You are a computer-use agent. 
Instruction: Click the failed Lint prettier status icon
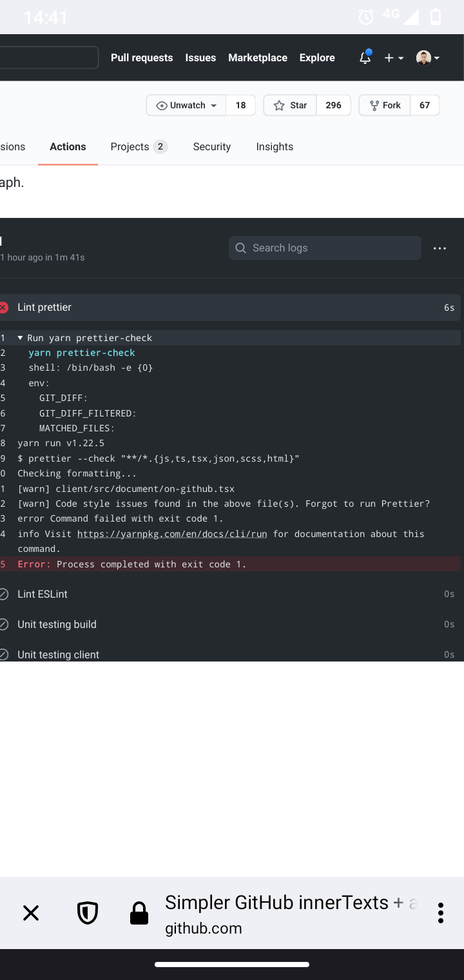tap(4, 307)
